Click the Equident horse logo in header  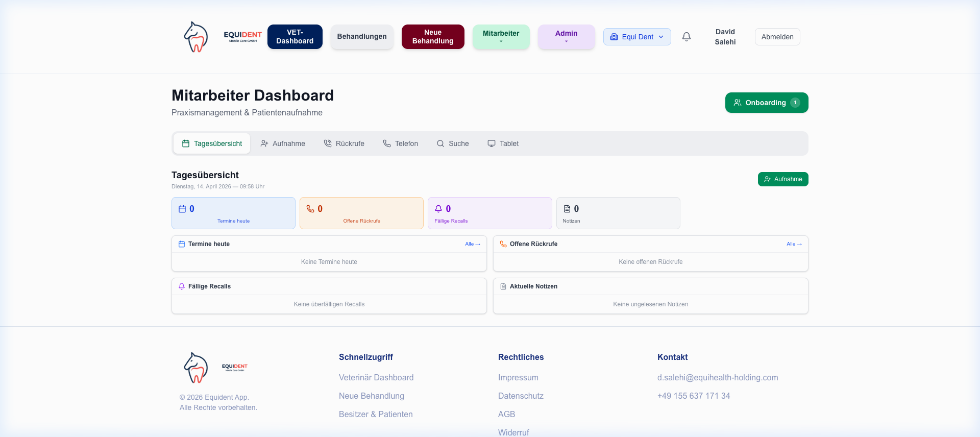[x=196, y=37]
